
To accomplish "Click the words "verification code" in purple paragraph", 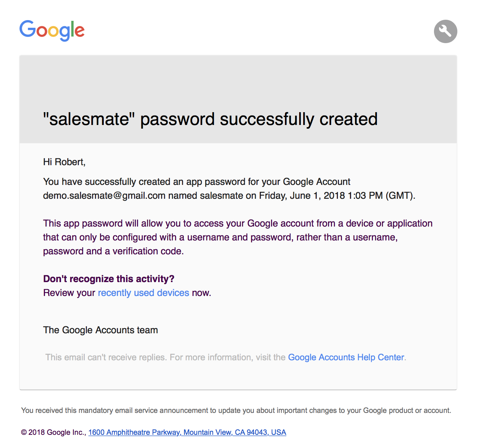I will tap(146, 251).
